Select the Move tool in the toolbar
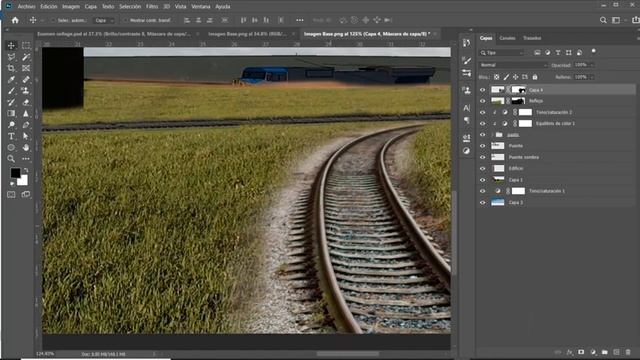Viewport: 640px width, 360px height. click(x=11, y=45)
